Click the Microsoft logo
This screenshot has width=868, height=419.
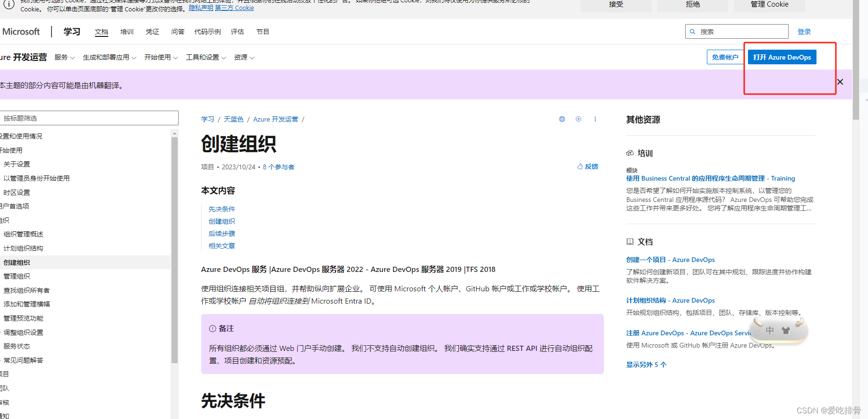(21, 32)
